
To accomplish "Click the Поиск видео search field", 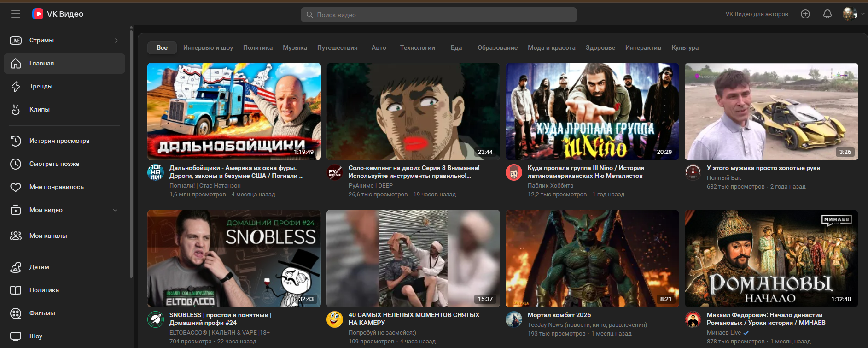I will click(438, 15).
